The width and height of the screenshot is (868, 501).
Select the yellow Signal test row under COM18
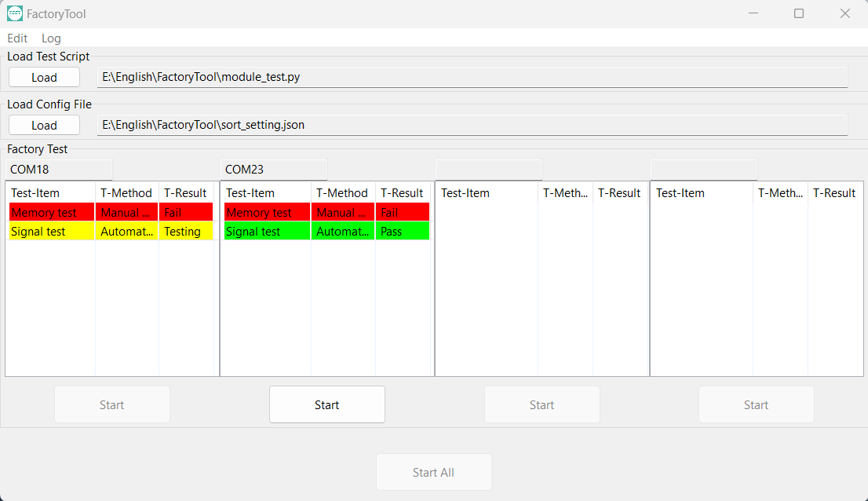[x=51, y=232]
